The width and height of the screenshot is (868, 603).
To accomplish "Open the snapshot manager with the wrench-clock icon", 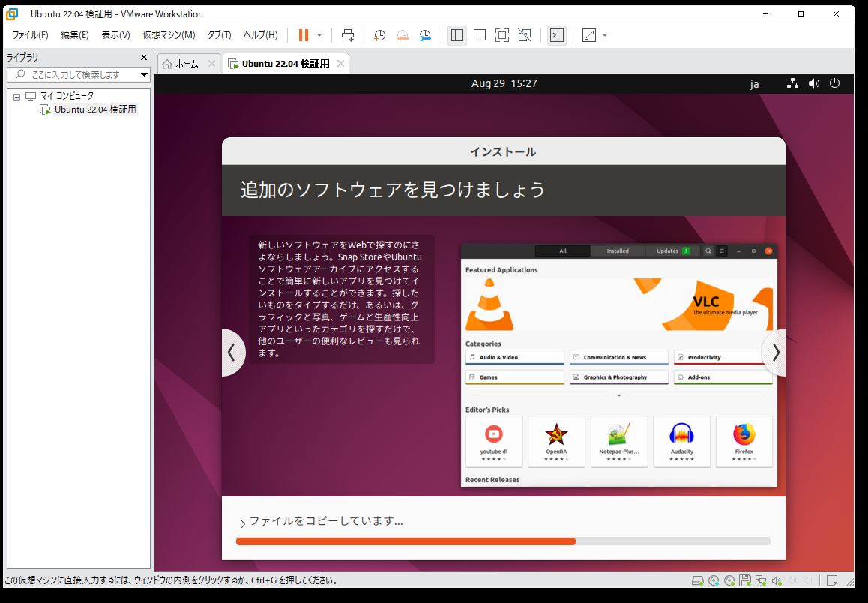I will [x=425, y=35].
